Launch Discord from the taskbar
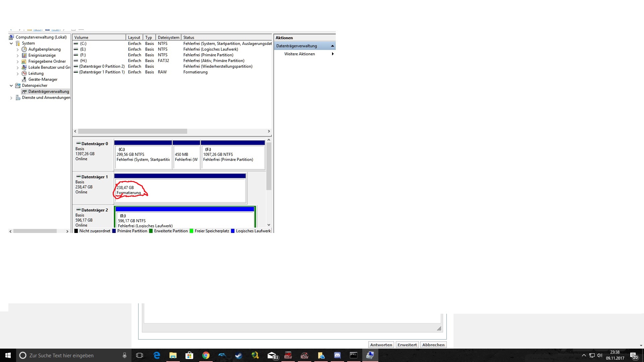The image size is (644, 362). tap(337, 355)
